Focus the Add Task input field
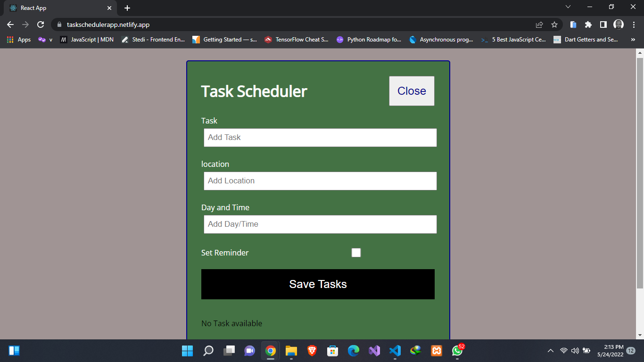 coord(320,138)
